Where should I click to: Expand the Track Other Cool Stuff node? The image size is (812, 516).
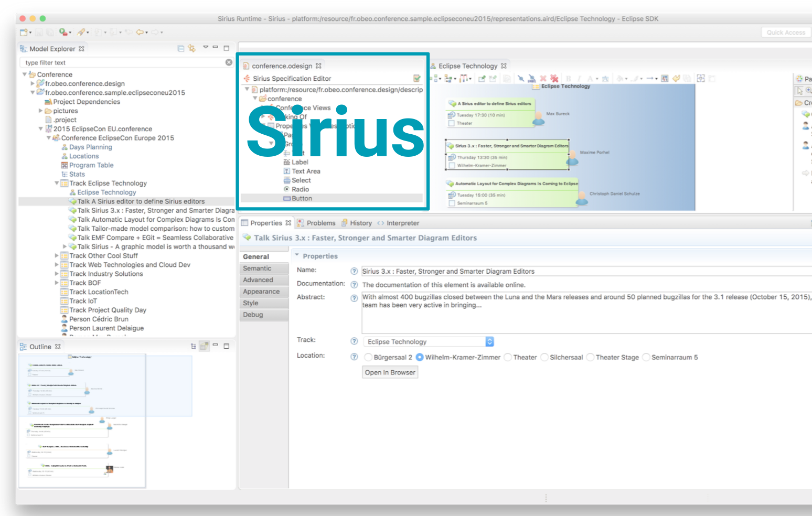57,256
